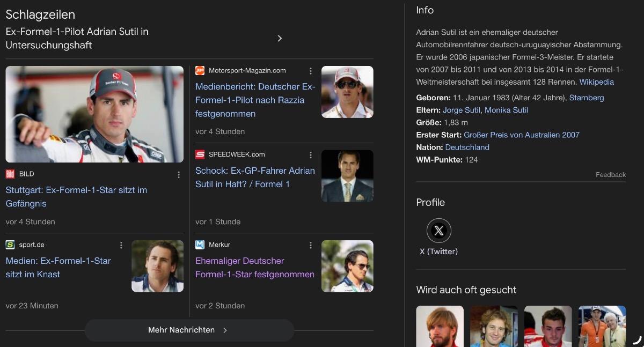This screenshot has width=644, height=347.
Task: Open three-dot menu for Motorsport-Magazin.com article
Action: (x=310, y=71)
